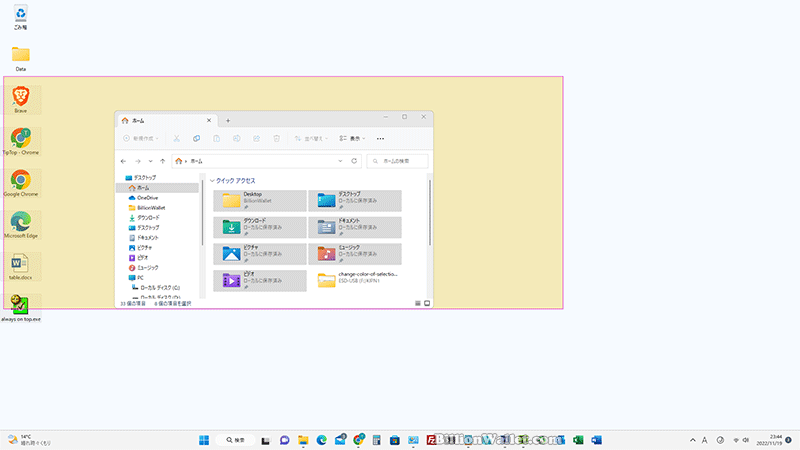The height and width of the screenshot is (450, 800).
Task: Collapse the クイック アクセス section chevron
Action: (x=212, y=181)
